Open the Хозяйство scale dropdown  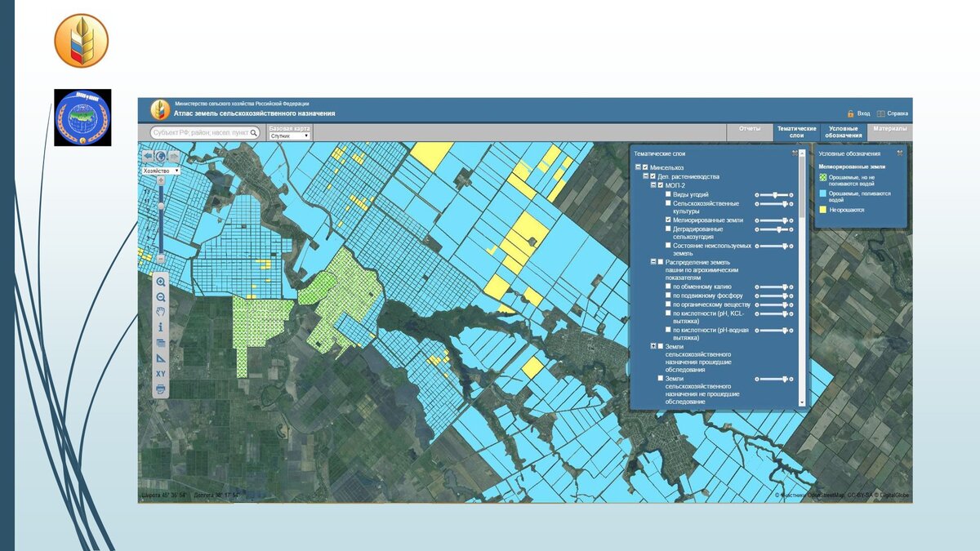click(161, 171)
